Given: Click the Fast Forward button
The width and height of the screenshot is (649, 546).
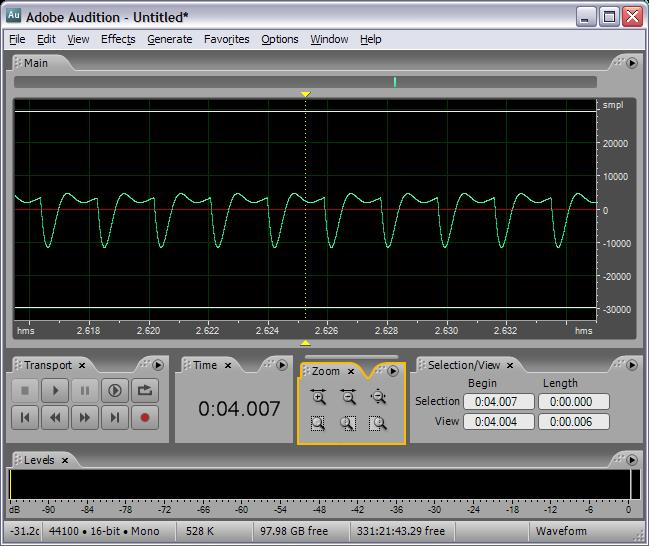Looking at the screenshot, I should [85, 418].
